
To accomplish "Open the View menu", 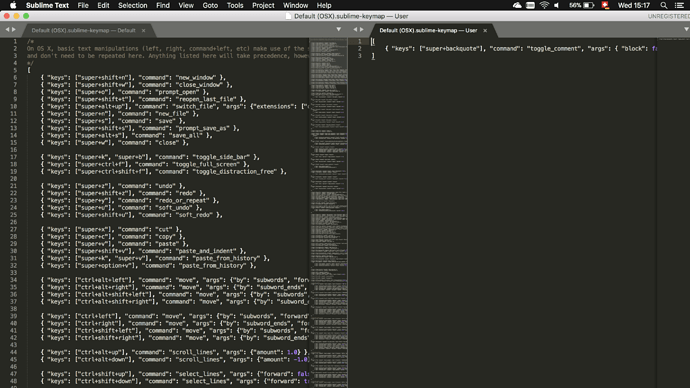I will [186, 5].
